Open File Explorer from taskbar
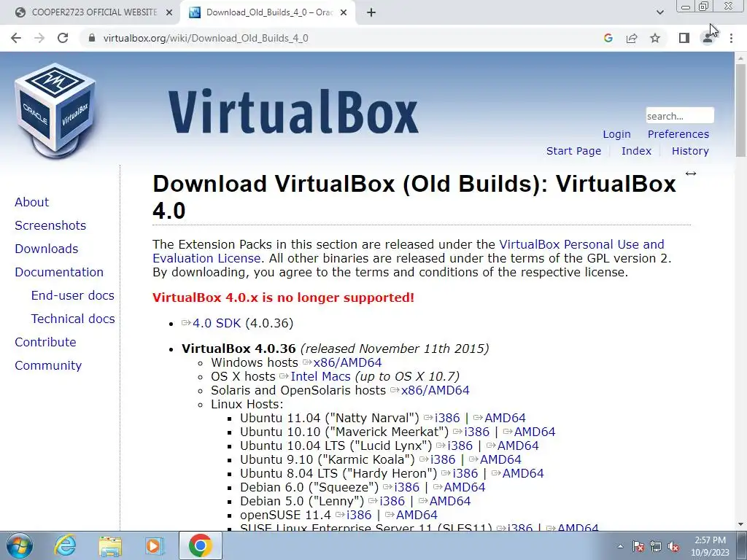 coord(110,545)
